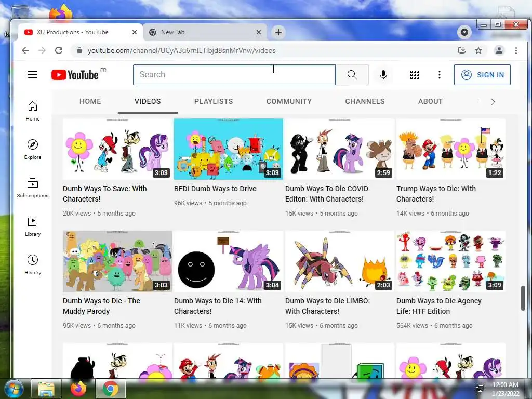
Task: Click the tab search dropdown circle
Action: pos(464,32)
